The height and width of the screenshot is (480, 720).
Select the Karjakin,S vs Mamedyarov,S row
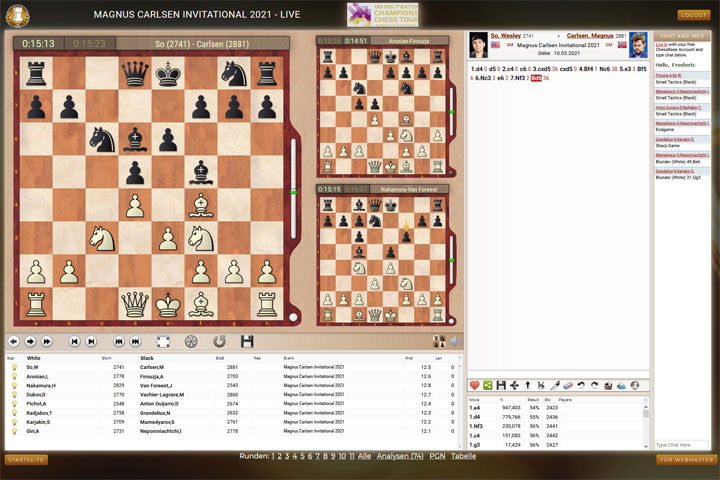tap(231, 422)
